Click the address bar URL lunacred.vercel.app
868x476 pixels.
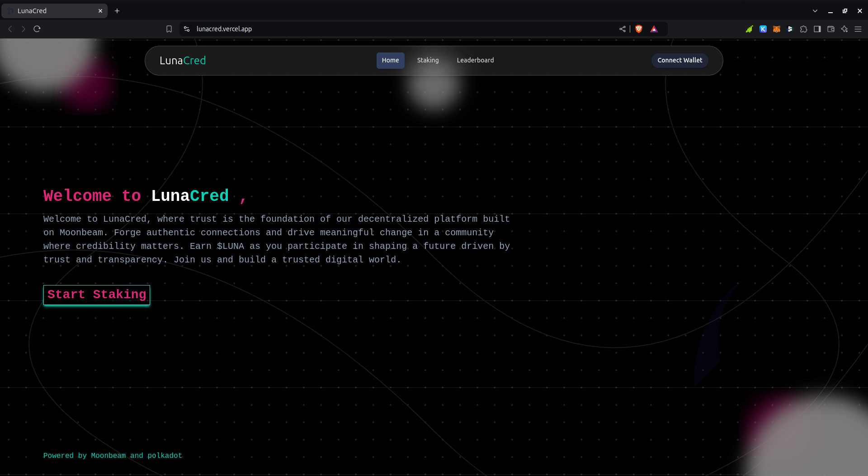[224, 29]
